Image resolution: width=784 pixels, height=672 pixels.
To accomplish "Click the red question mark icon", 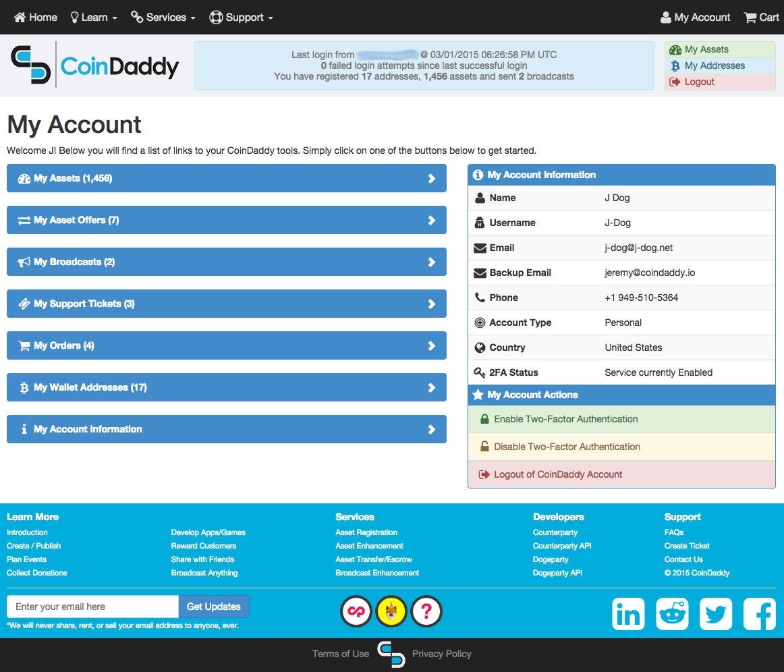I will pyautogui.click(x=426, y=611).
